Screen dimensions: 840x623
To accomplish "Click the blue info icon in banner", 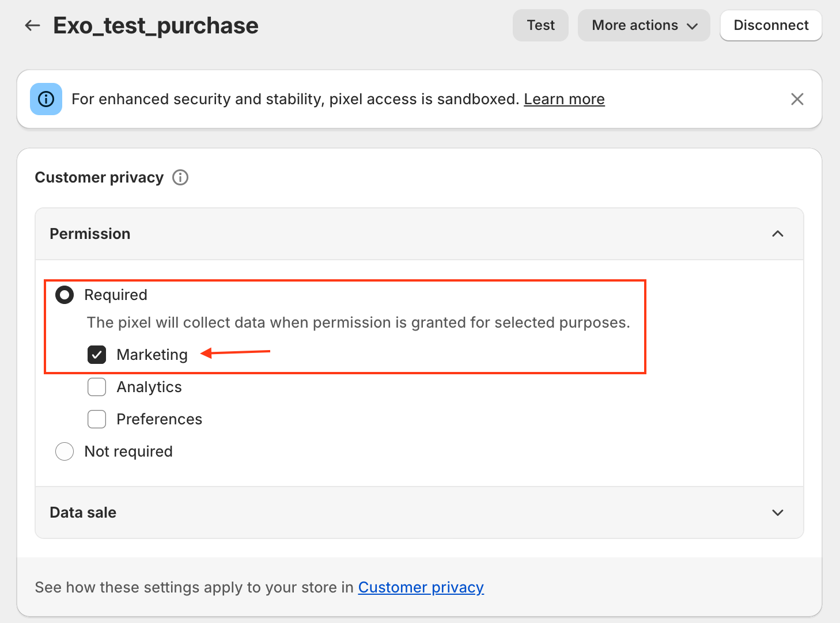I will tap(46, 99).
